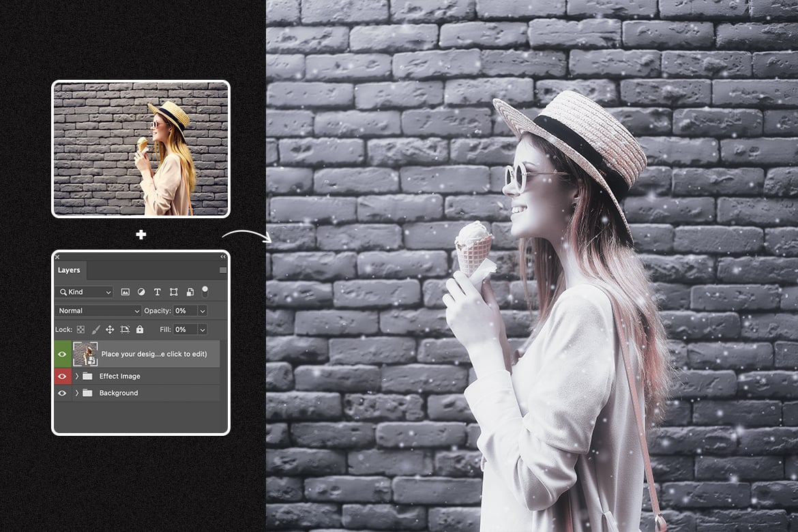Click the Opacity value field
The image size is (798, 532).
click(186, 310)
